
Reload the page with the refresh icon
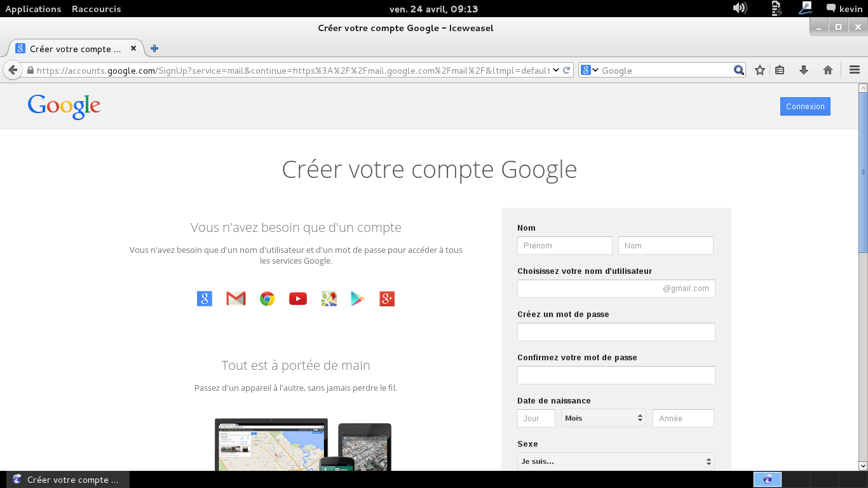pos(567,70)
